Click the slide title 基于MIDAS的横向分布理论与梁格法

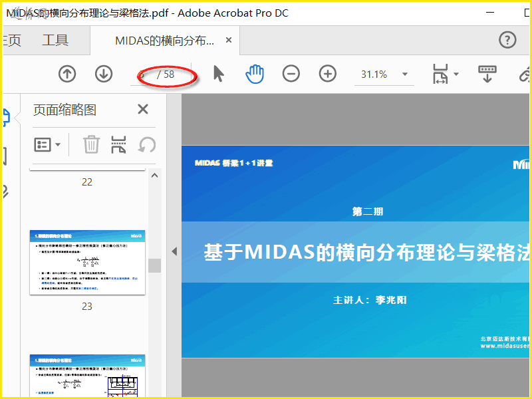point(366,253)
